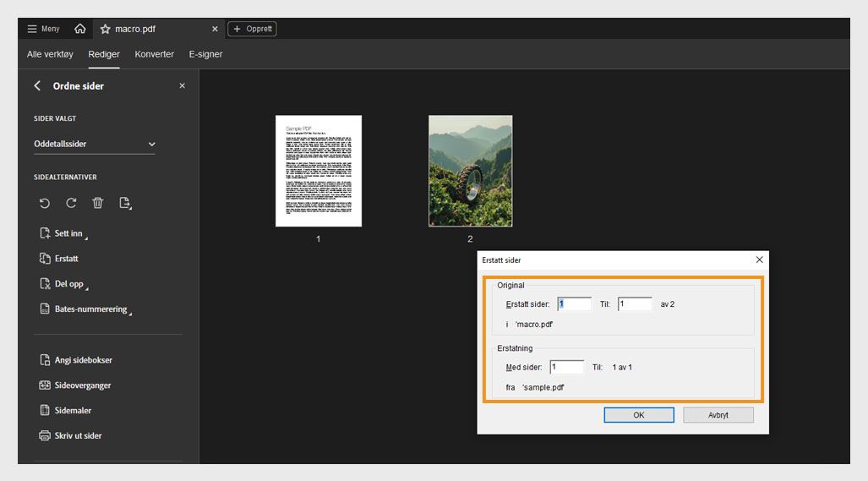Star the macro.pdf tab favorite icon
The width and height of the screenshot is (868, 481).
(x=106, y=29)
